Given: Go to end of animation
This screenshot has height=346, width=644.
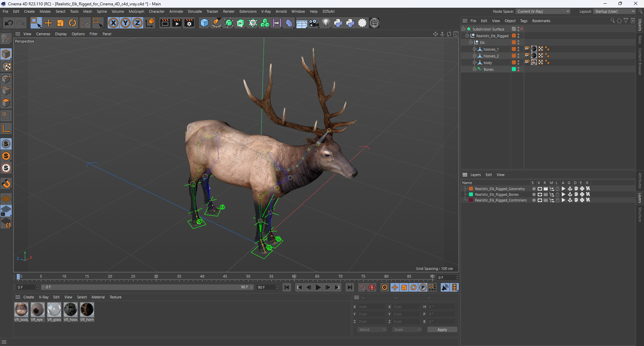Looking at the screenshot, I should click(350, 287).
